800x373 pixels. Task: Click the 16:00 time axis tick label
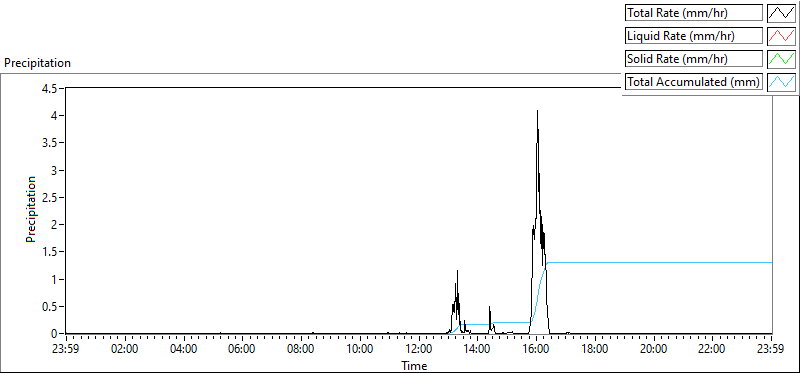537,350
